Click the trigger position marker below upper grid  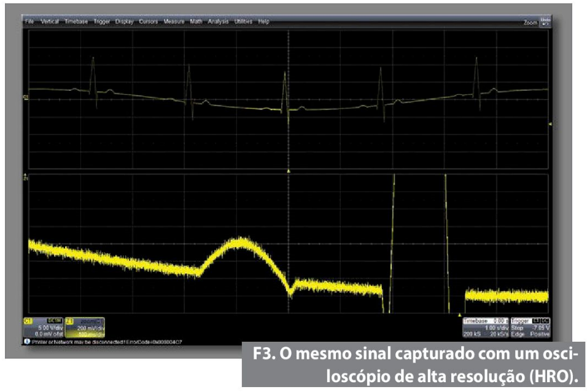pyautogui.click(x=289, y=169)
